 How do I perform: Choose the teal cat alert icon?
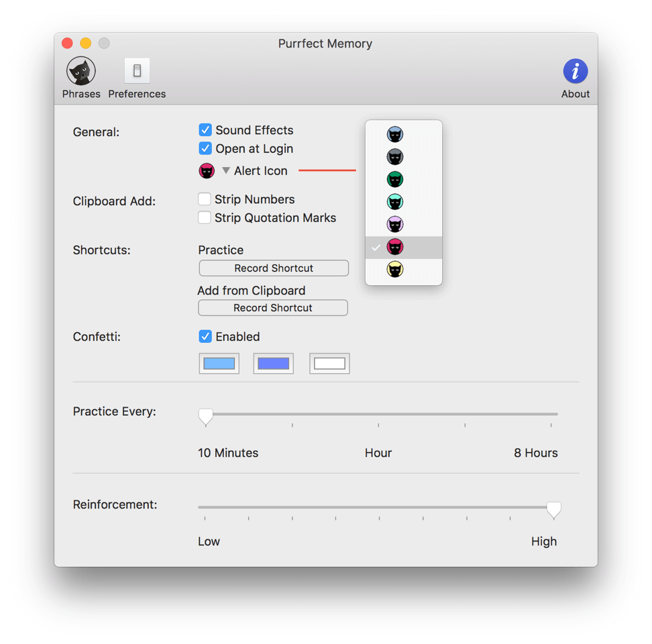click(x=395, y=202)
